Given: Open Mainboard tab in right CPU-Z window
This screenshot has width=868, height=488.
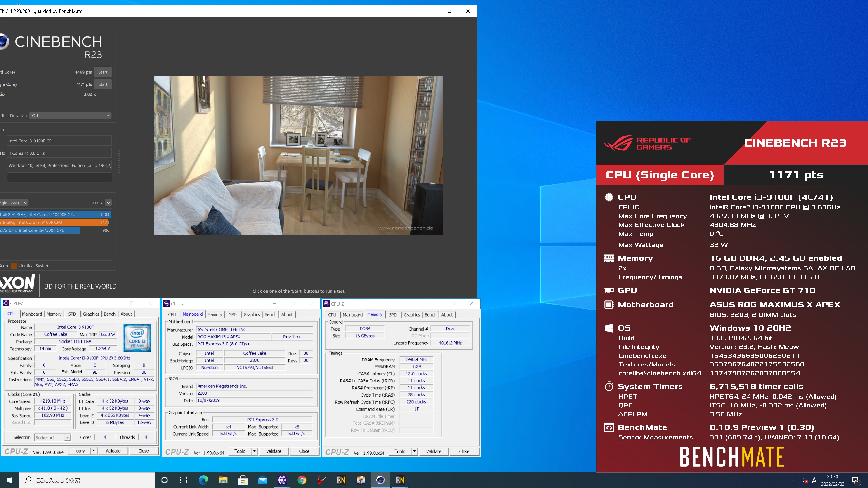Looking at the screenshot, I should tap(352, 314).
